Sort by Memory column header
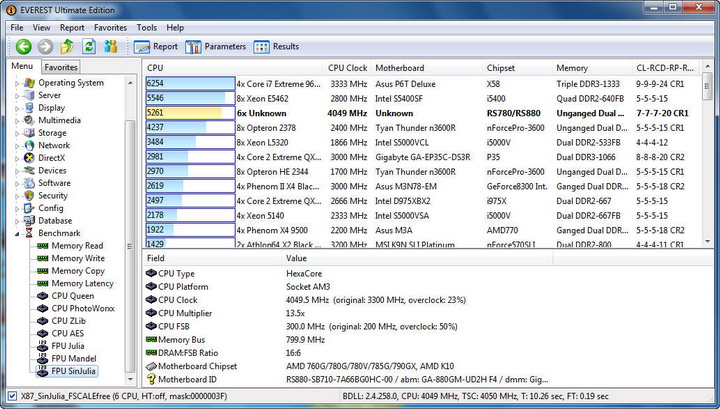720x409 pixels. pos(592,68)
